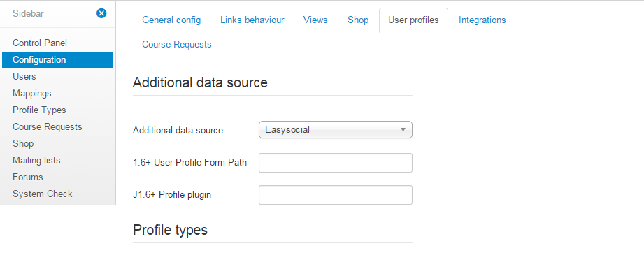The image size is (644, 262).
Task: Select the Views tab
Action: click(x=315, y=20)
